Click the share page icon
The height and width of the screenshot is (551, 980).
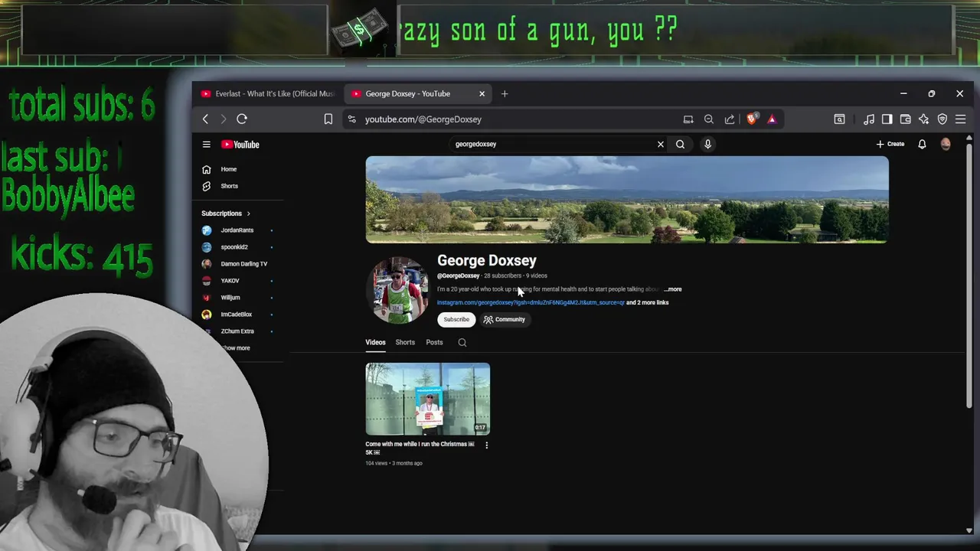click(x=730, y=119)
